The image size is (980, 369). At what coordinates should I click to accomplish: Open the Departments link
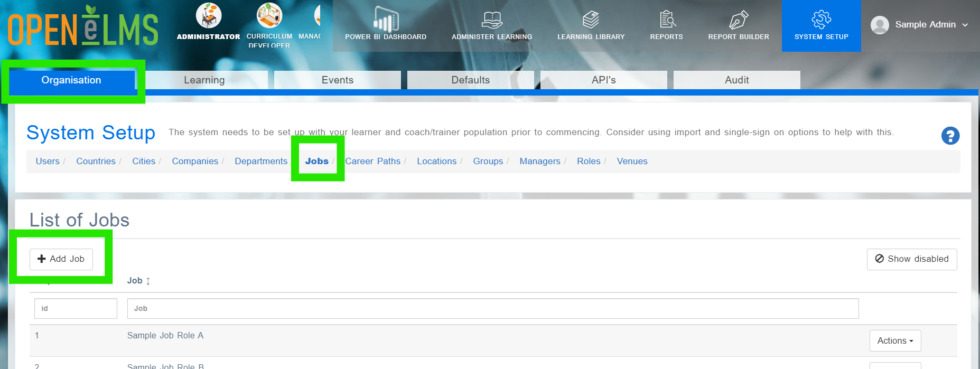click(261, 162)
